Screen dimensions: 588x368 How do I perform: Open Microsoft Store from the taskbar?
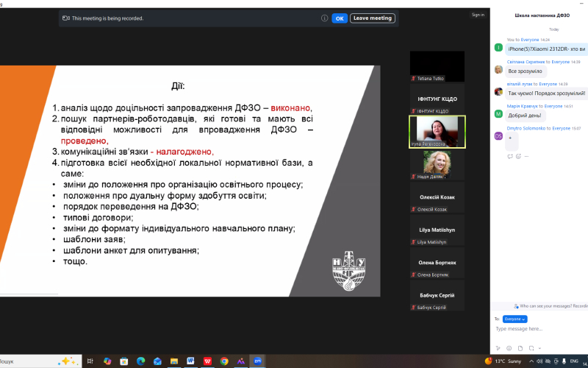point(123,361)
